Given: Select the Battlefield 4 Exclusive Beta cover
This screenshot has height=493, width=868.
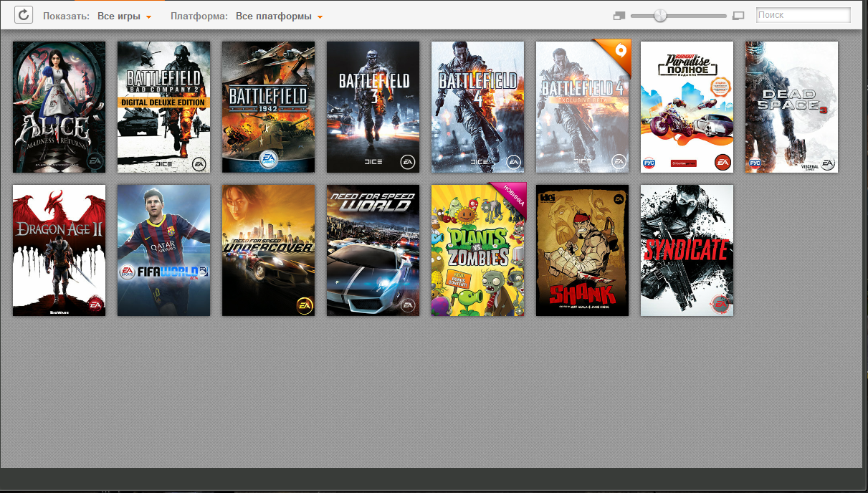Looking at the screenshot, I should point(582,107).
